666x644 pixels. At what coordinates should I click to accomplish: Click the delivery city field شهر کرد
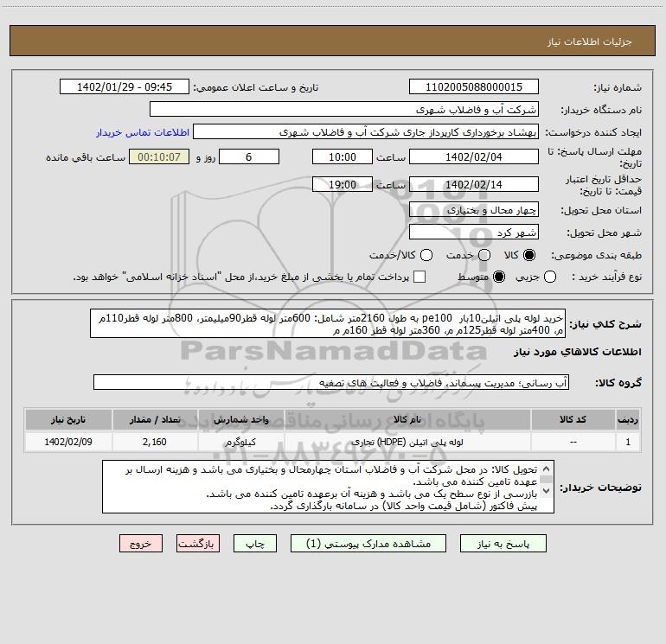pos(474,232)
